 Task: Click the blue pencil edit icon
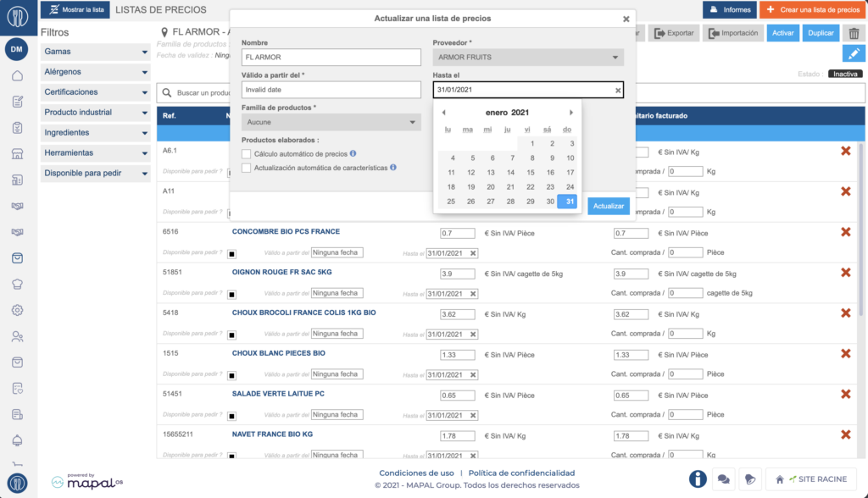pyautogui.click(x=854, y=53)
